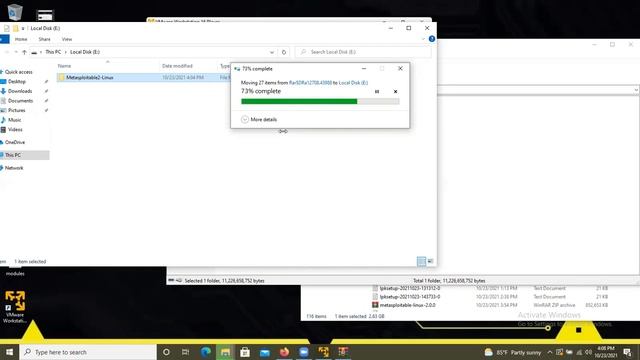The height and width of the screenshot is (360, 640).
Task: Open the Local Disk (E:) destination link in dialog
Action: click(x=353, y=83)
